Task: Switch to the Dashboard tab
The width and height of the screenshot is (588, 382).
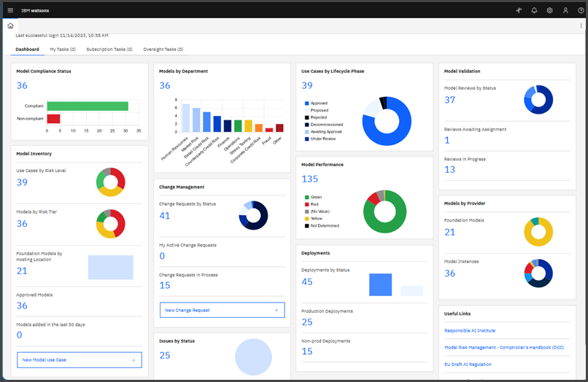Action: click(28, 50)
